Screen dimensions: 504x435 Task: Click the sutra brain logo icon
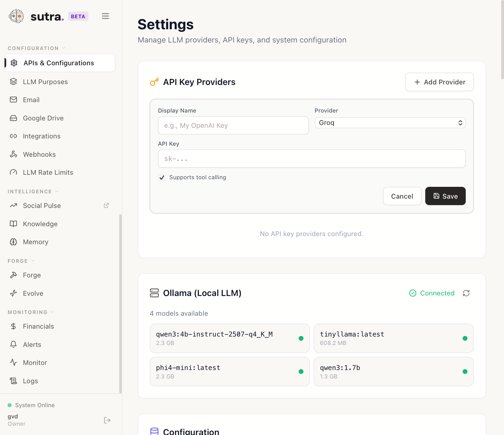click(16, 16)
